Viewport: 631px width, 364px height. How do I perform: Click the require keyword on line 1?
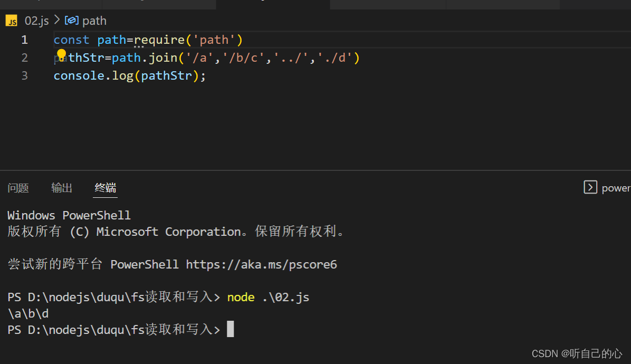click(159, 40)
